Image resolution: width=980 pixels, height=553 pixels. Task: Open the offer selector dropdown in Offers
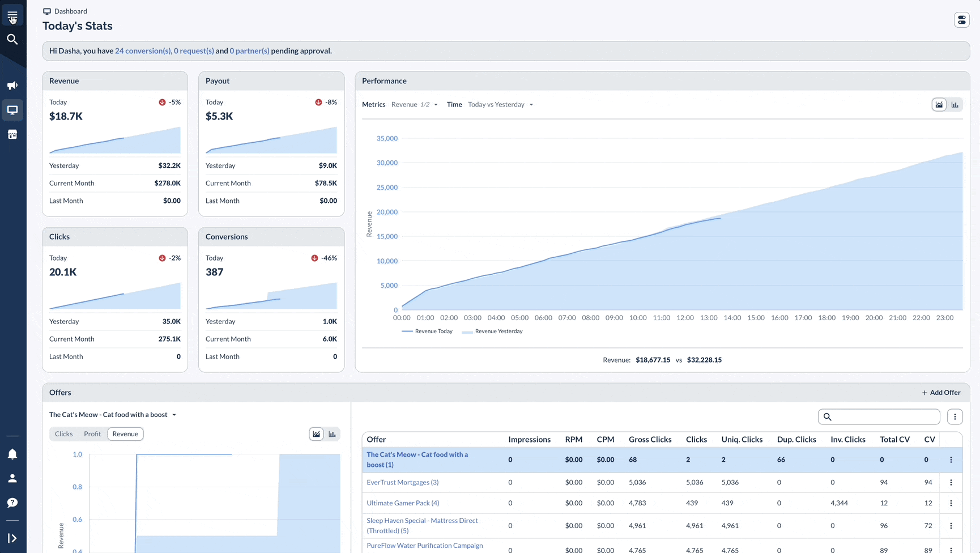[x=113, y=415]
